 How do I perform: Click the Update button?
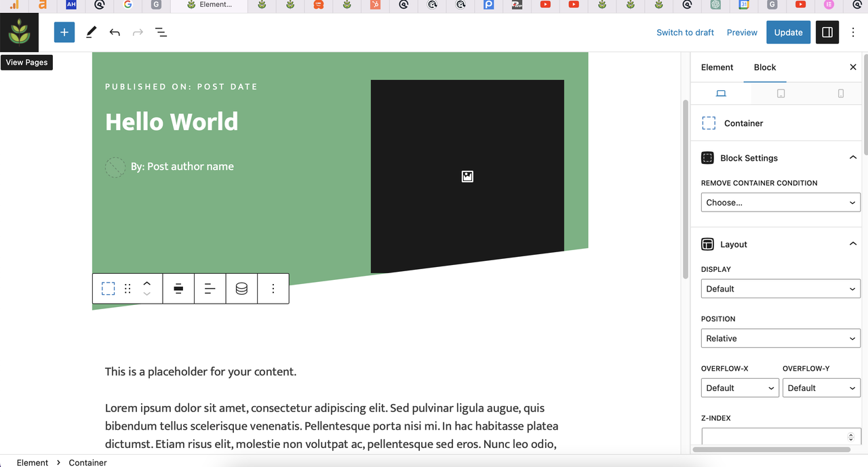coord(788,32)
